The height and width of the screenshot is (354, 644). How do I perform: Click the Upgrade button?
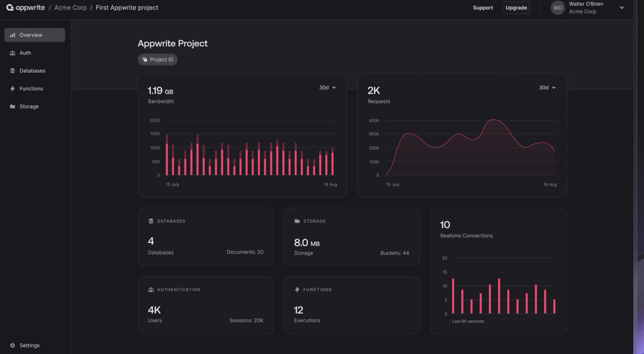point(516,8)
